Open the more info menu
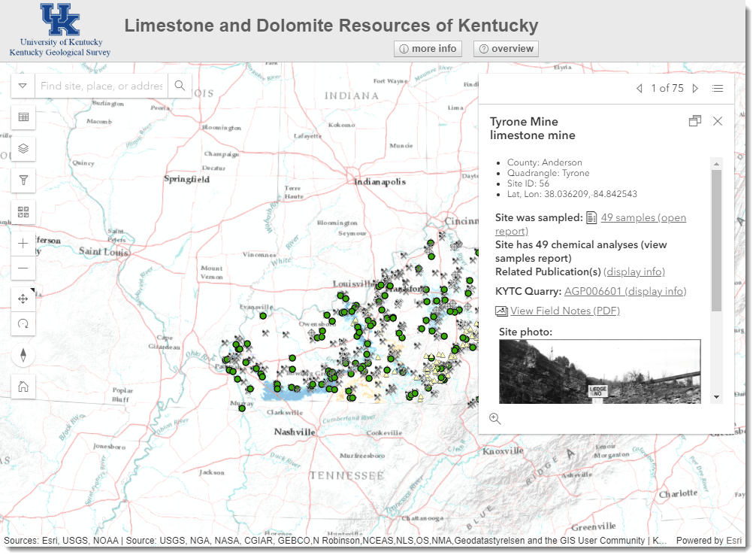Screen dimensions: 756x558 click(x=428, y=48)
